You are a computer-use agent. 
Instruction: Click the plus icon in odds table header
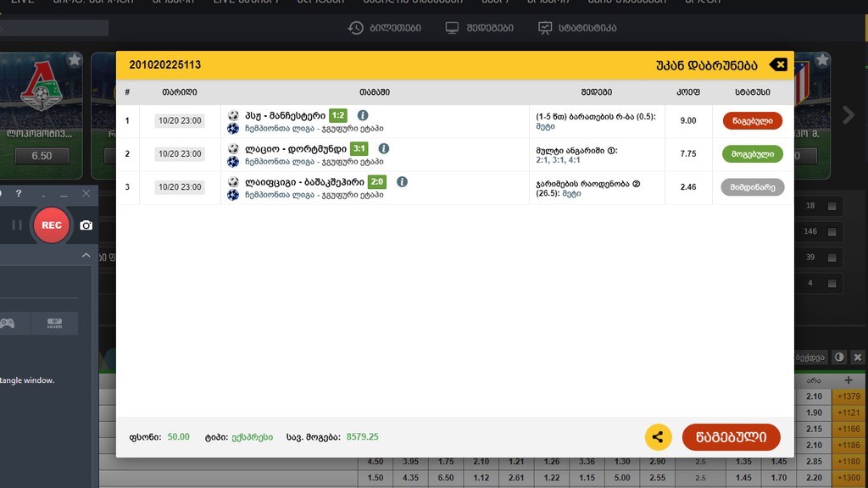848,380
